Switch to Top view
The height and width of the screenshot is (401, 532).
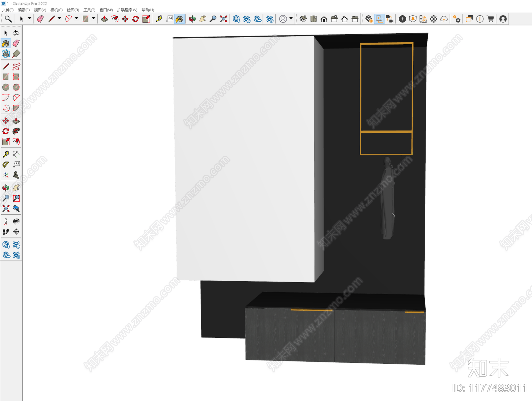[x=313, y=19]
